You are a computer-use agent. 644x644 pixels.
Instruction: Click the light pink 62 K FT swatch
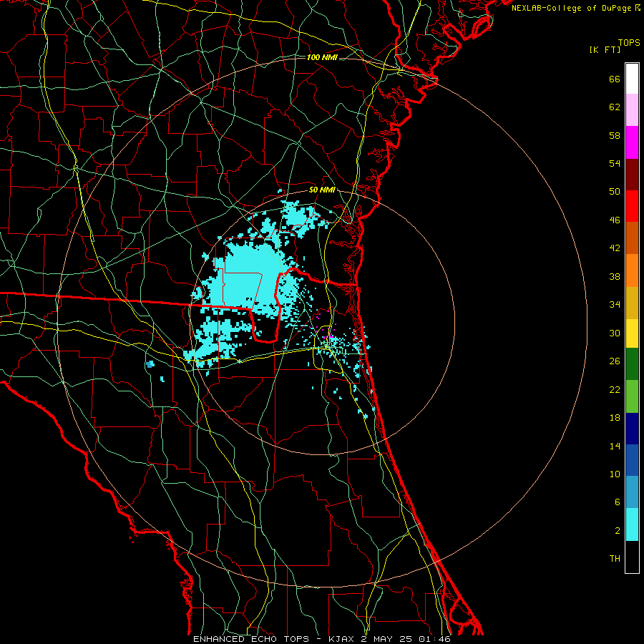tap(632, 110)
